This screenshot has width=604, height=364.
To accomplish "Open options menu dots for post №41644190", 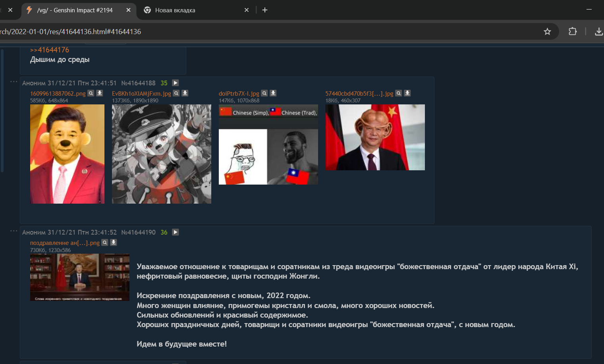I will pos(14,231).
